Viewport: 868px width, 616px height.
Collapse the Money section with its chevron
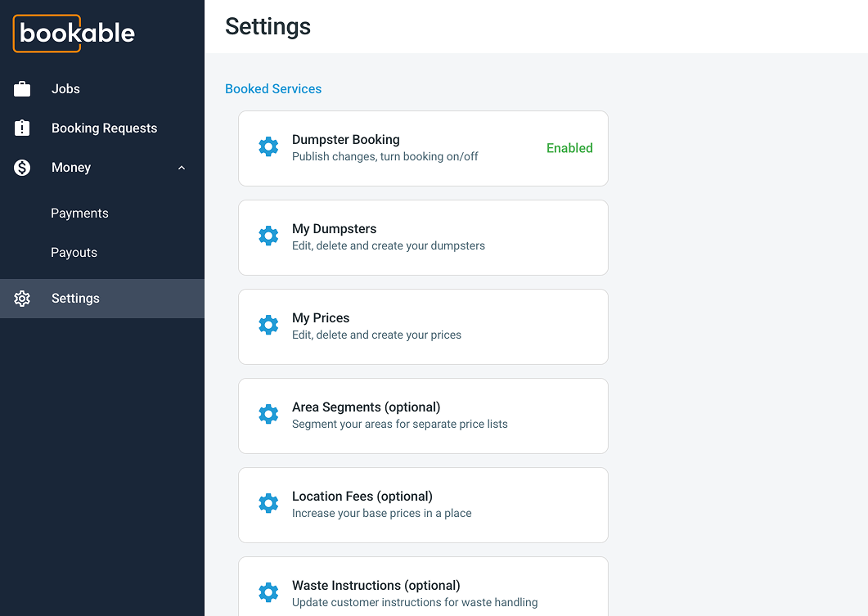181,167
